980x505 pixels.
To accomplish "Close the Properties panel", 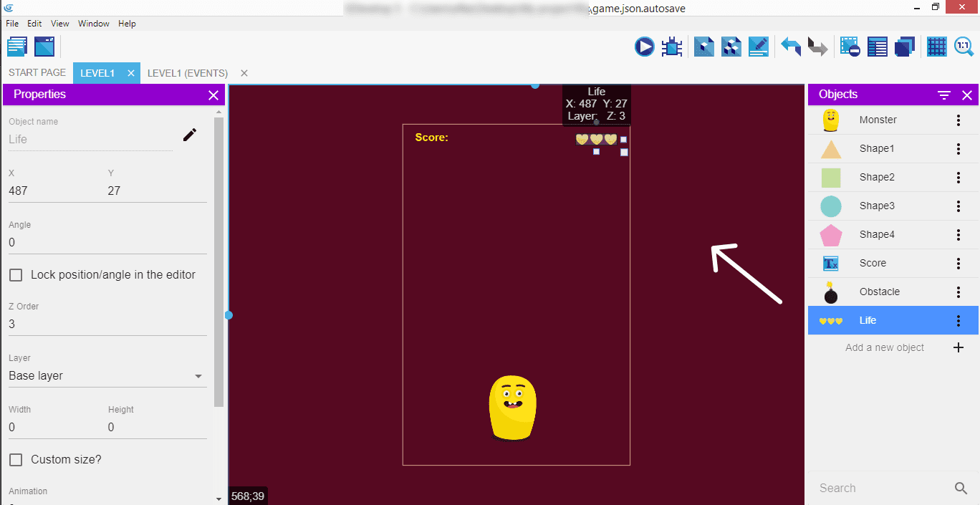I will coord(213,95).
